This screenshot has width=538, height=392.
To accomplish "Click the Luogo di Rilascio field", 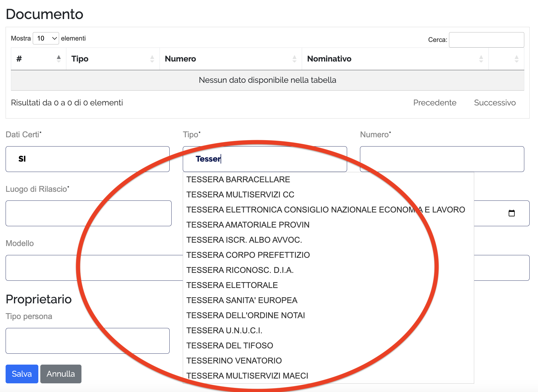I will point(88,213).
